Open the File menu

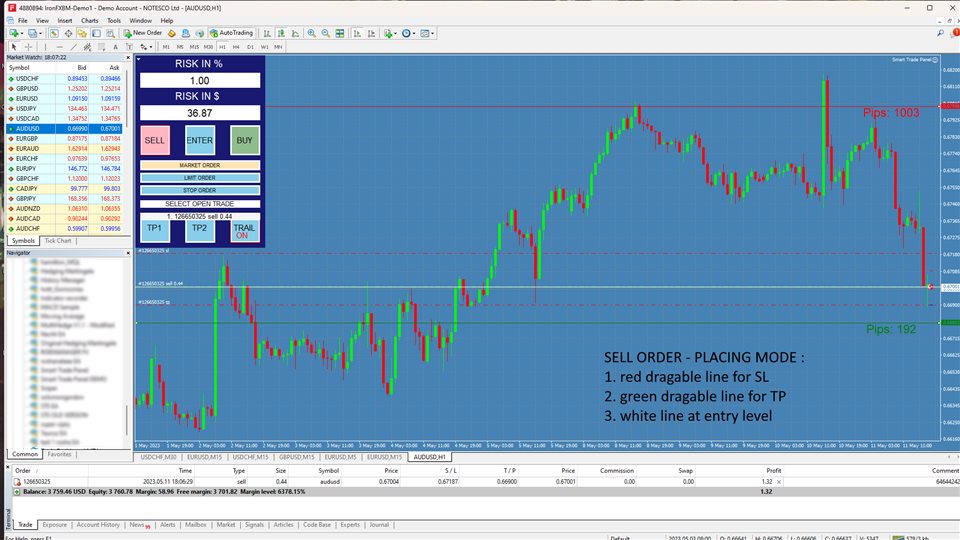click(x=23, y=20)
